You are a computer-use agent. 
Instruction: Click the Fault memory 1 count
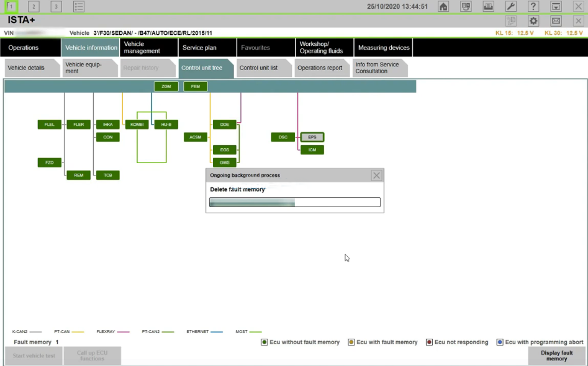coord(36,342)
